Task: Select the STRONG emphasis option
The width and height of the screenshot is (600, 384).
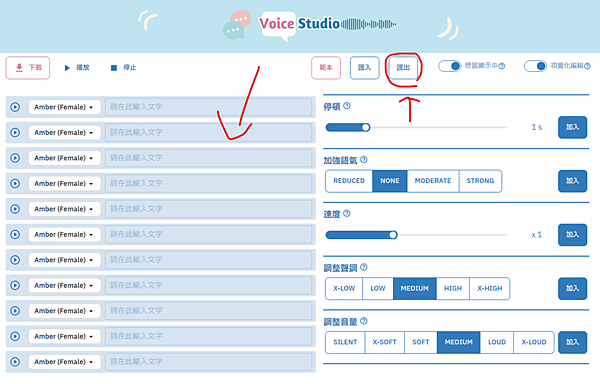Action: click(480, 181)
